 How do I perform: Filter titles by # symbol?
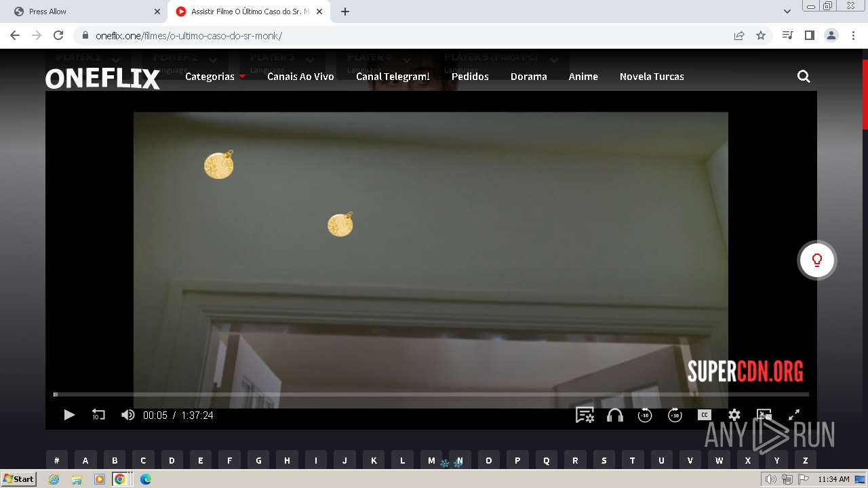[x=56, y=460]
